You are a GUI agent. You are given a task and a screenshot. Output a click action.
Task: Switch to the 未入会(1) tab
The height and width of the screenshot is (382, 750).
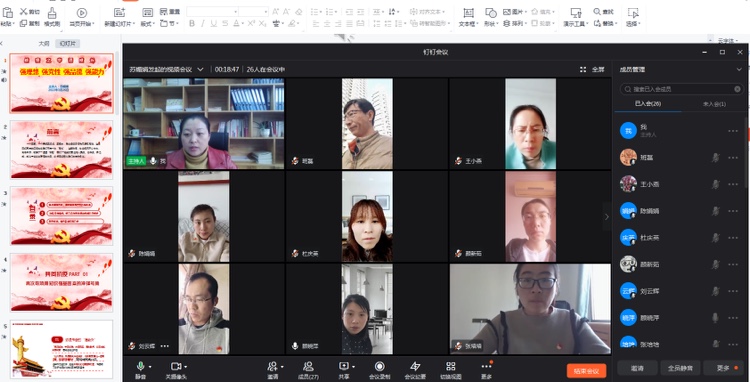714,104
